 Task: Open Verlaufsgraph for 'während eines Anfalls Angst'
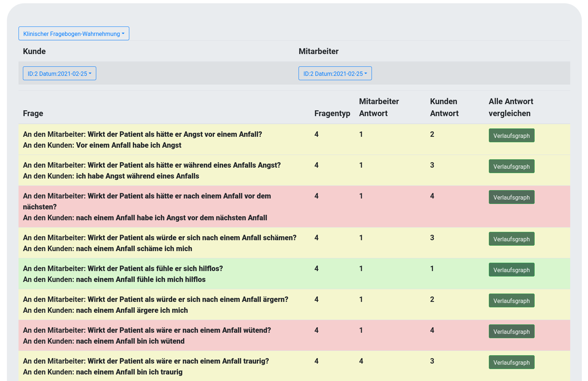pos(511,167)
